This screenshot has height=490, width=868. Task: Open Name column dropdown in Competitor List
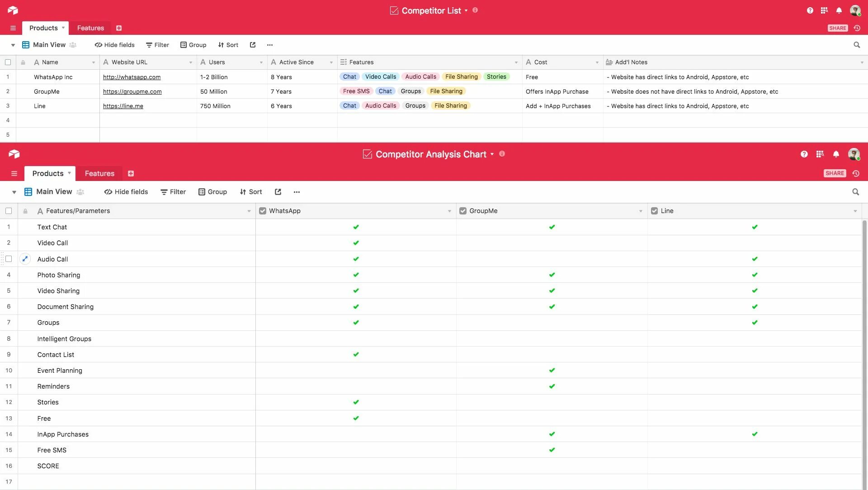point(94,62)
